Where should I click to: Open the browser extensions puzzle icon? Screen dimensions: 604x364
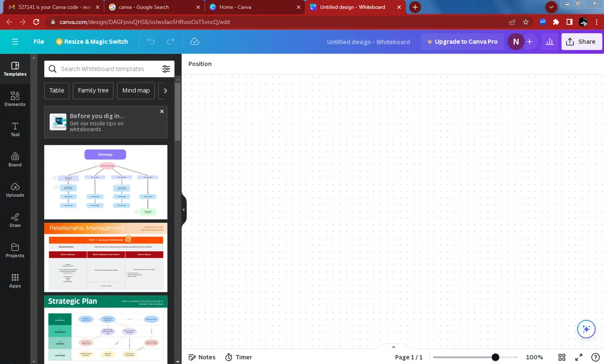click(556, 22)
